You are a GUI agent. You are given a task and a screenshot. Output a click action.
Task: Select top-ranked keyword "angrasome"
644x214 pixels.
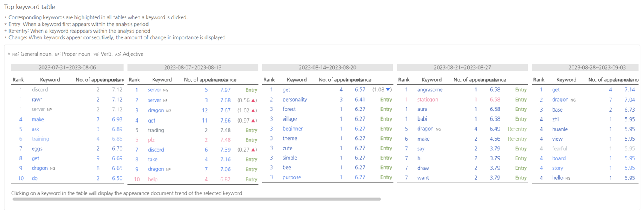429,90
